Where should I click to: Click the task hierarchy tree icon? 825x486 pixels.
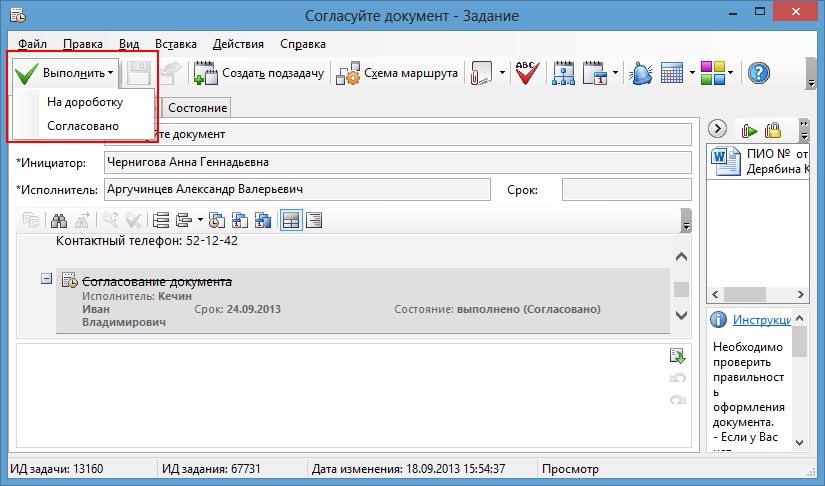[563, 73]
